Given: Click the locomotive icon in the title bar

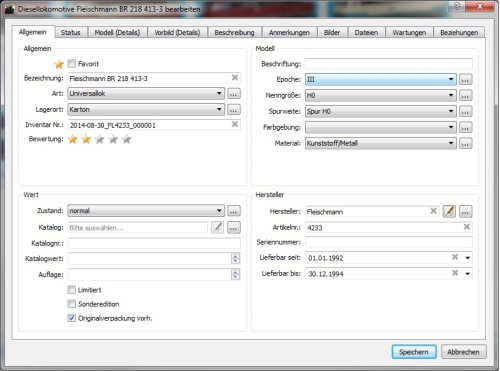Looking at the screenshot, I should point(10,9).
